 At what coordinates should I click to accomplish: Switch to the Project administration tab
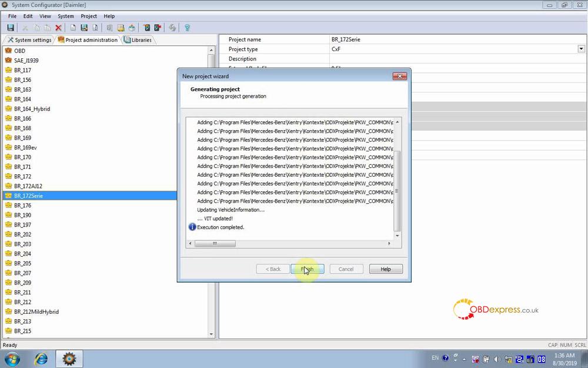88,40
